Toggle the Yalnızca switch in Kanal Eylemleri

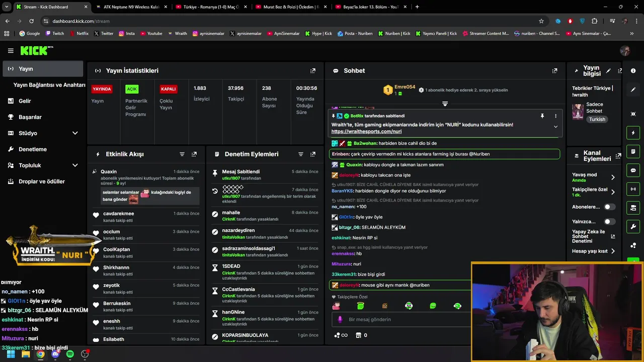(x=609, y=222)
